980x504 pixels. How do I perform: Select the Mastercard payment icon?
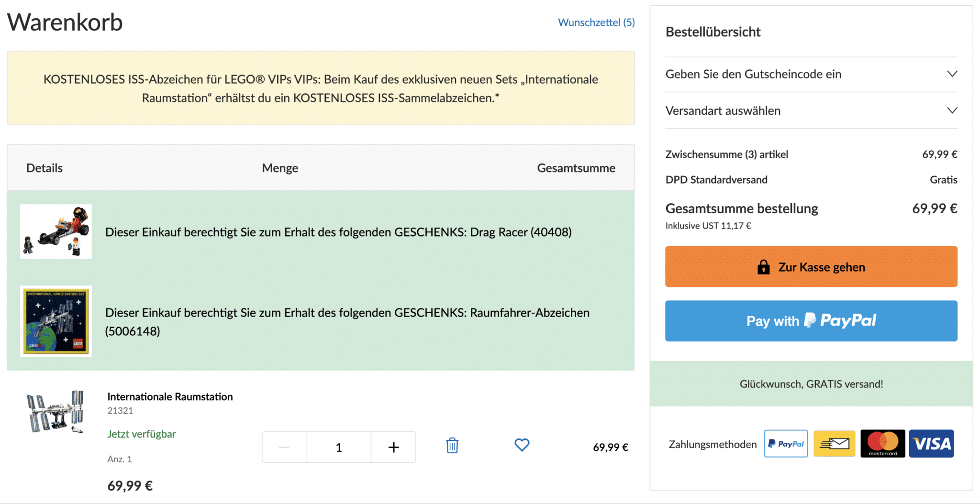(x=883, y=444)
